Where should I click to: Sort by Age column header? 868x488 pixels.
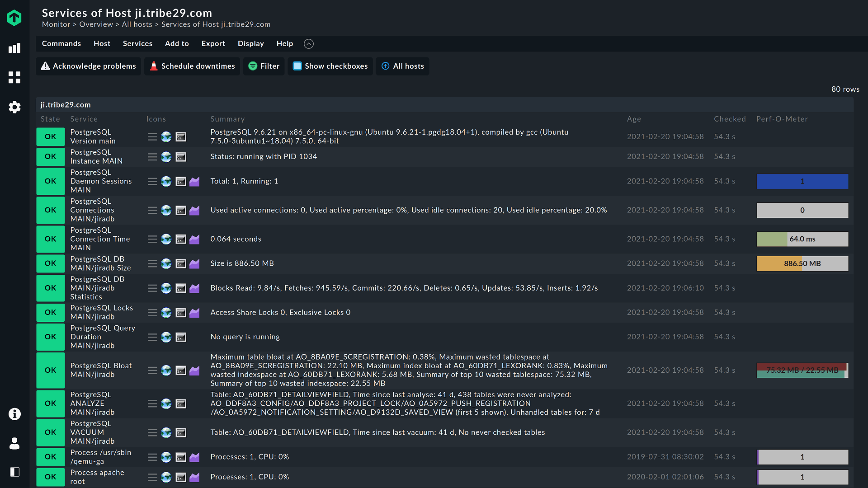click(634, 119)
